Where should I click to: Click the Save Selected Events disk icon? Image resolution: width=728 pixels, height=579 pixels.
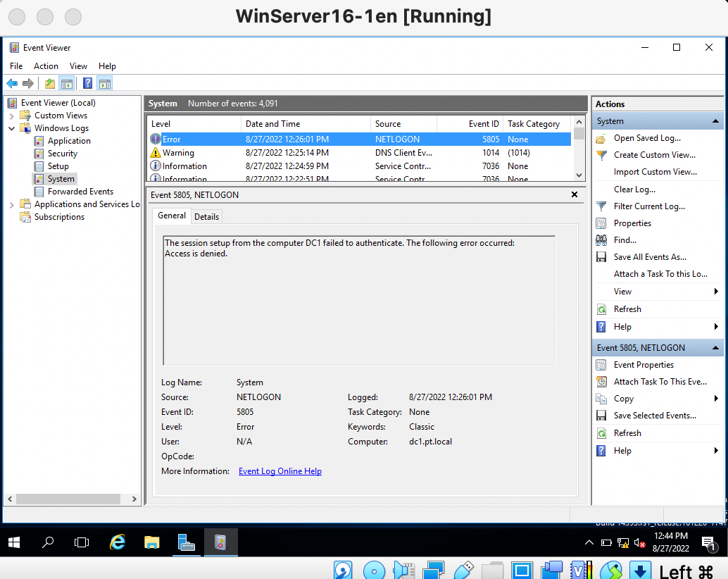(x=601, y=416)
